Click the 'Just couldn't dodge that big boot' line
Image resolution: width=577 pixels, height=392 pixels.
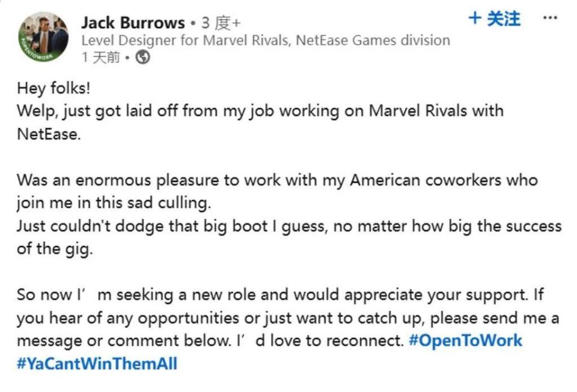click(x=288, y=226)
